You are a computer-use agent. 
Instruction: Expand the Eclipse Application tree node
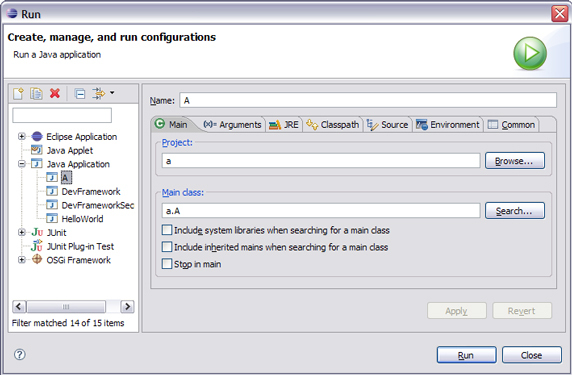pyautogui.click(x=22, y=136)
